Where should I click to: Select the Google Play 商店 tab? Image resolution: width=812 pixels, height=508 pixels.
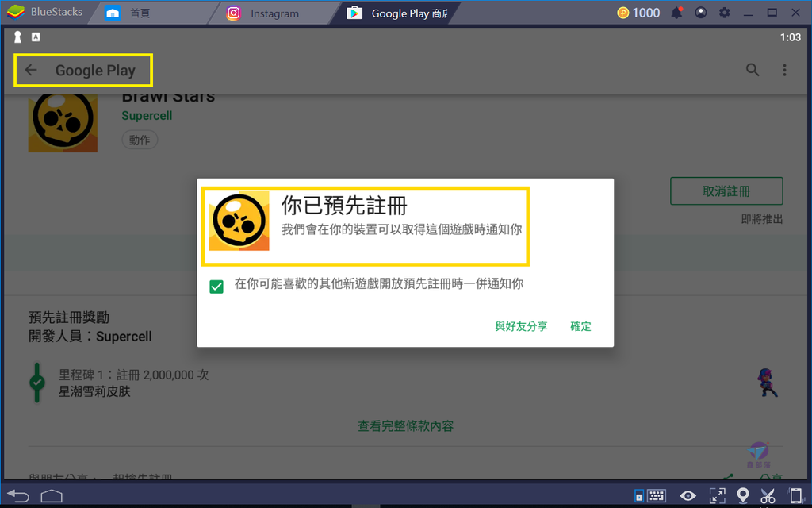398,13
